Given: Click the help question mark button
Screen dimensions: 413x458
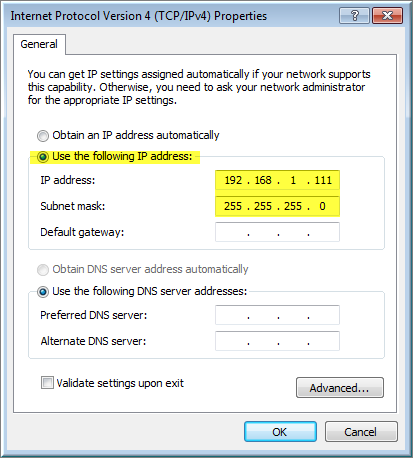Looking at the screenshot, I should pos(354,16).
